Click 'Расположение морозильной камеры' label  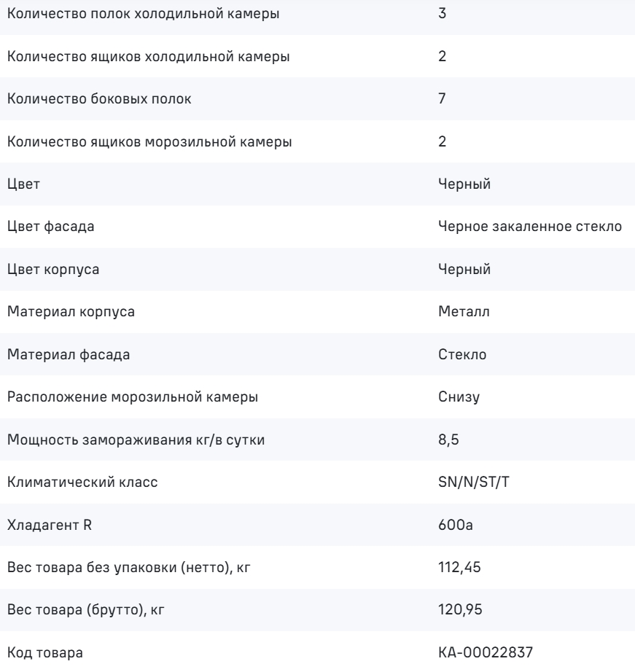pyautogui.click(x=133, y=397)
